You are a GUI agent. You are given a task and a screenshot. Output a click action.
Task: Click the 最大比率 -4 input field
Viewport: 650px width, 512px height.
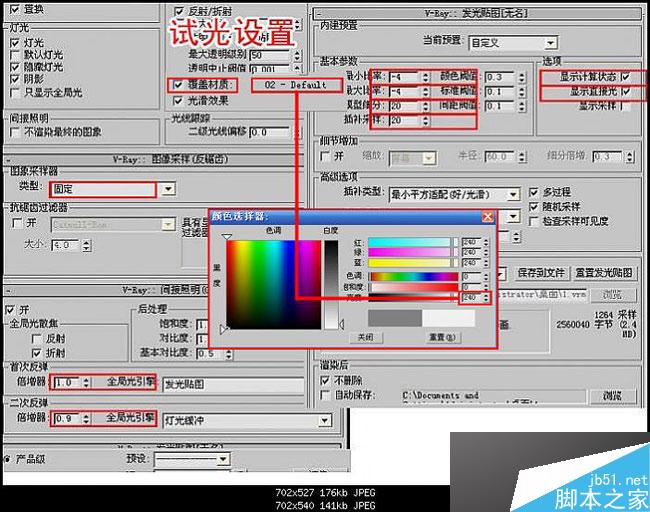(x=405, y=92)
